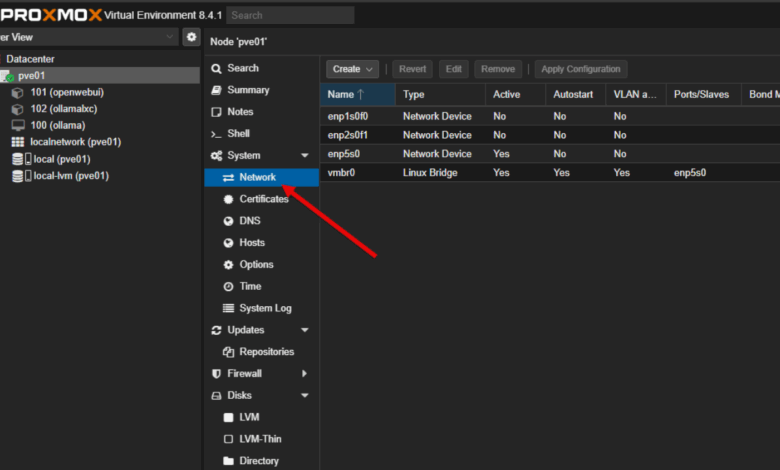
Task: Click the DNS globe icon
Action: (228, 221)
